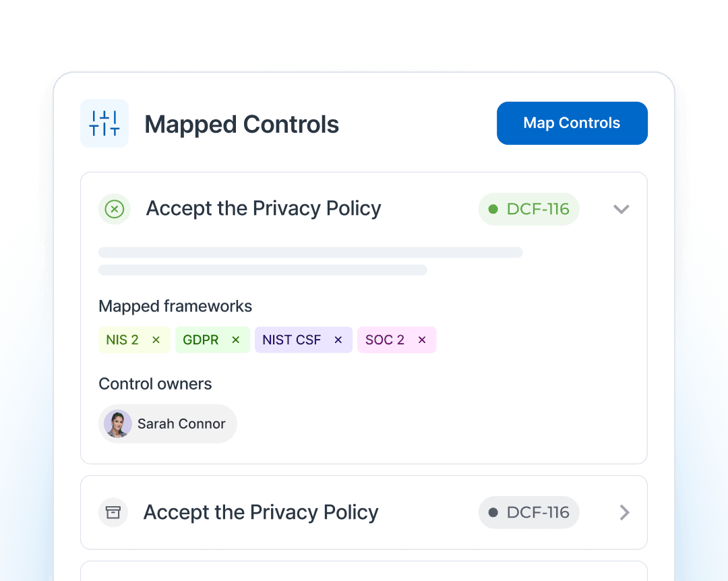This screenshot has height=581, width=728.
Task: Remove the SOC 2 framework tag
Action: point(422,340)
